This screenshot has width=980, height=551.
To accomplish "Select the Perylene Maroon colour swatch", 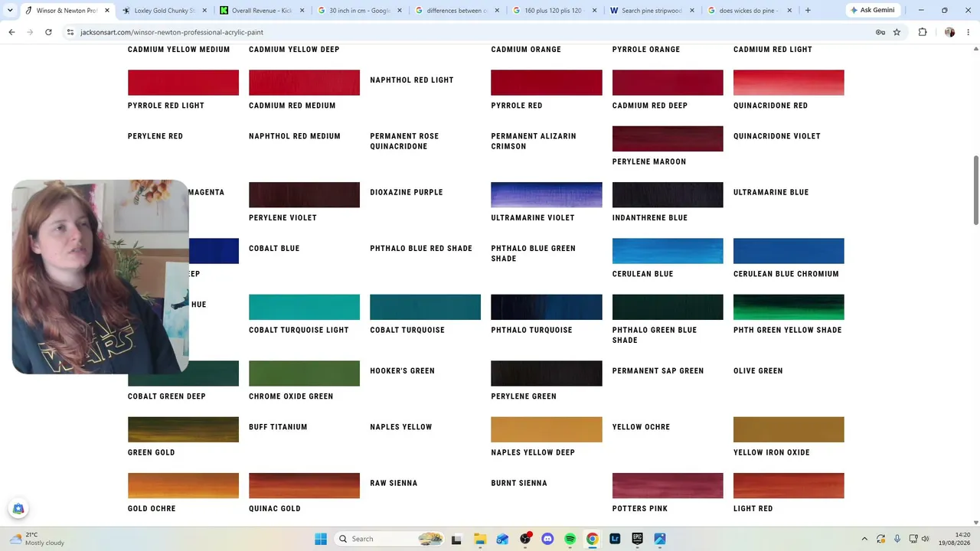I will [x=668, y=139].
